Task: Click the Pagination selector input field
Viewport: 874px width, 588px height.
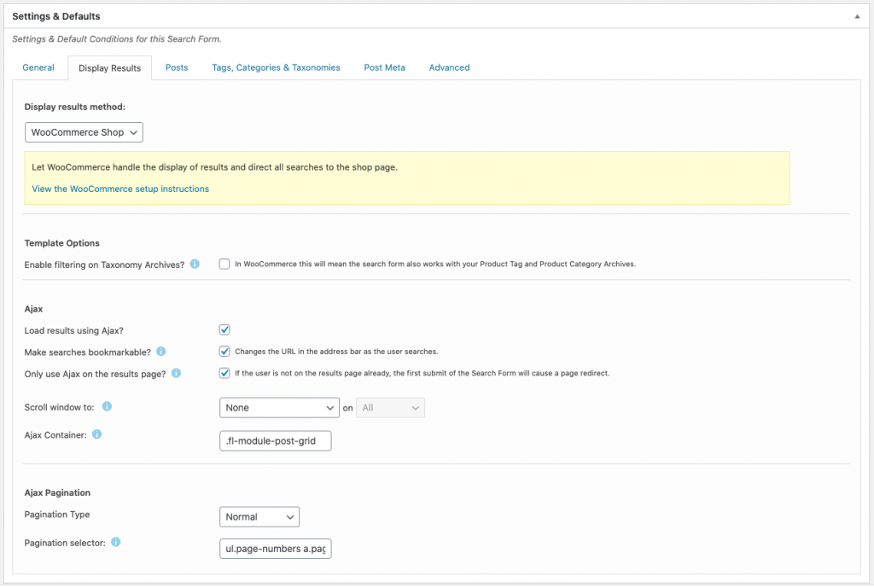Action: (x=276, y=549)
